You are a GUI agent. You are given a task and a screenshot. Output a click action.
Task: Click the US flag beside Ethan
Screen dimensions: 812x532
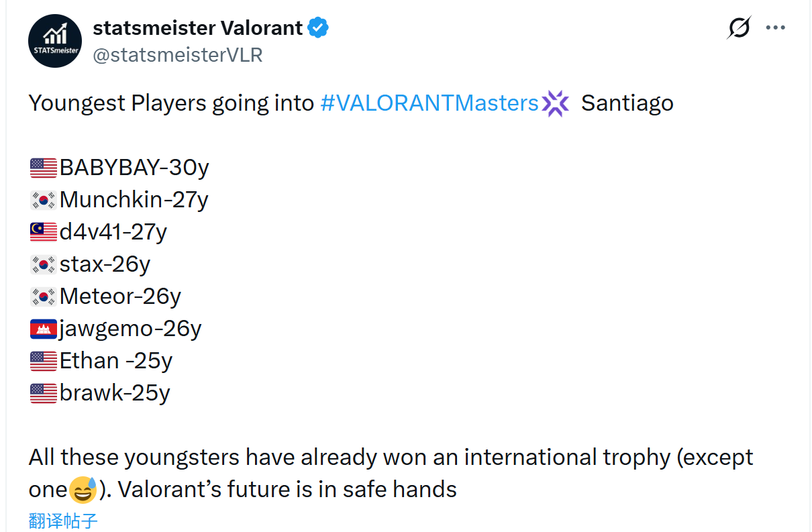[44, 361]
